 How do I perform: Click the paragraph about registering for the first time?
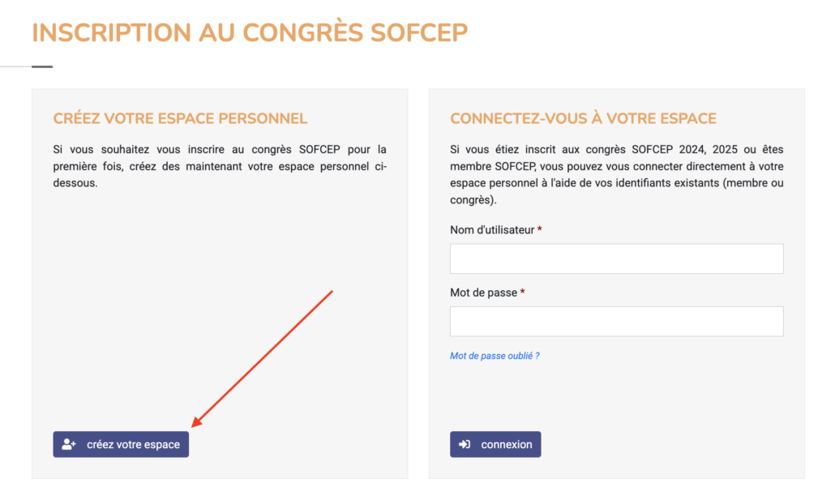(x=219, y=166)
